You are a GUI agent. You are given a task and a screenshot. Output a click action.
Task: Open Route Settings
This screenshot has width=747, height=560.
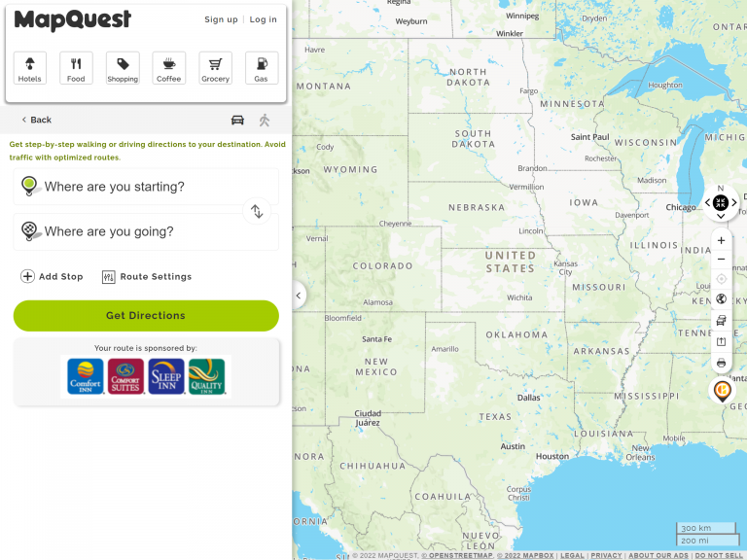147,277
